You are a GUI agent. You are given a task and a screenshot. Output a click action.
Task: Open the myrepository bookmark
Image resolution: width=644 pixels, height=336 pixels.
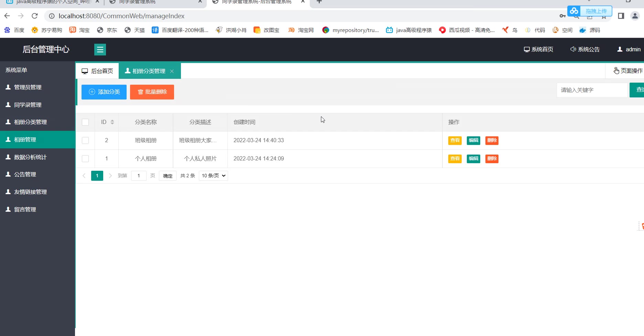[x=351, y=30]
